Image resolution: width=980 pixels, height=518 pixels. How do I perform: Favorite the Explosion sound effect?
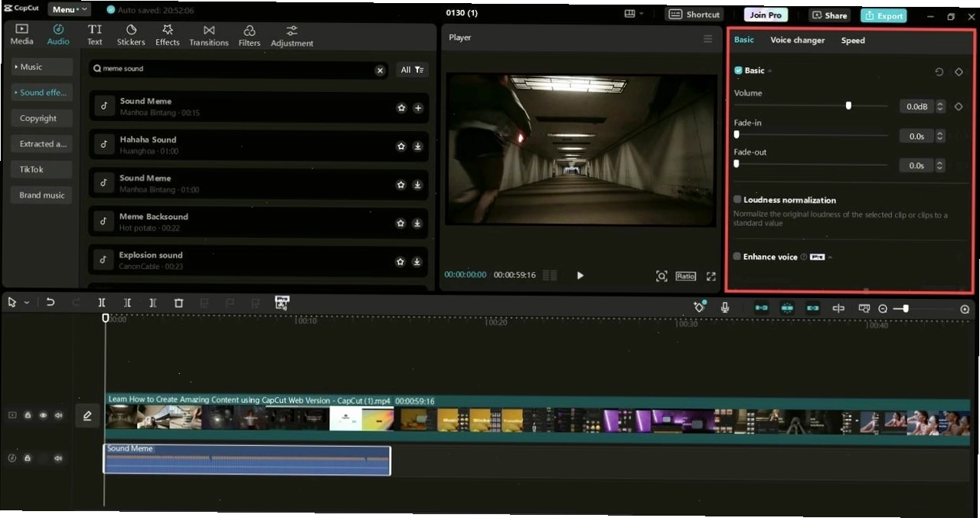click(400, 261)
